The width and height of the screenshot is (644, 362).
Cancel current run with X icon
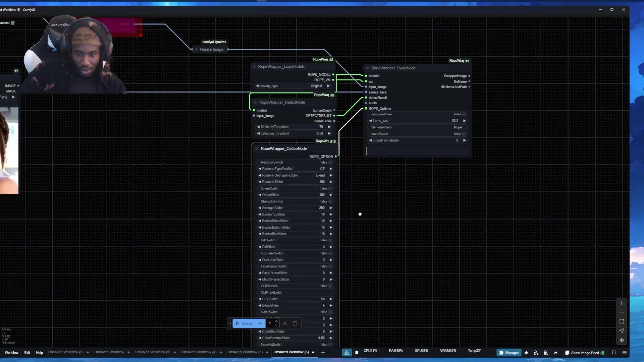point(285,323)
